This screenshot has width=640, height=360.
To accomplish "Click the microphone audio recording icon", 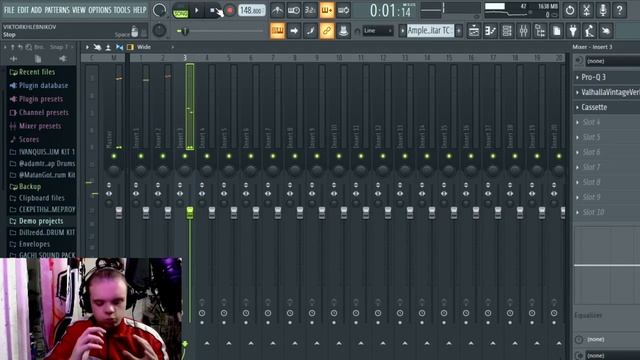I will [603, 10].
